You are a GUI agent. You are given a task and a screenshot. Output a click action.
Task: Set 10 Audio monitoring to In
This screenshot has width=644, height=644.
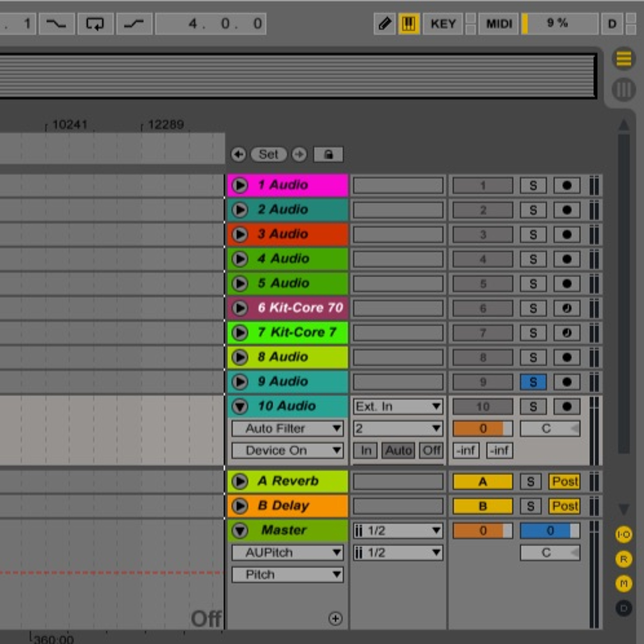(x=365, y=451)
